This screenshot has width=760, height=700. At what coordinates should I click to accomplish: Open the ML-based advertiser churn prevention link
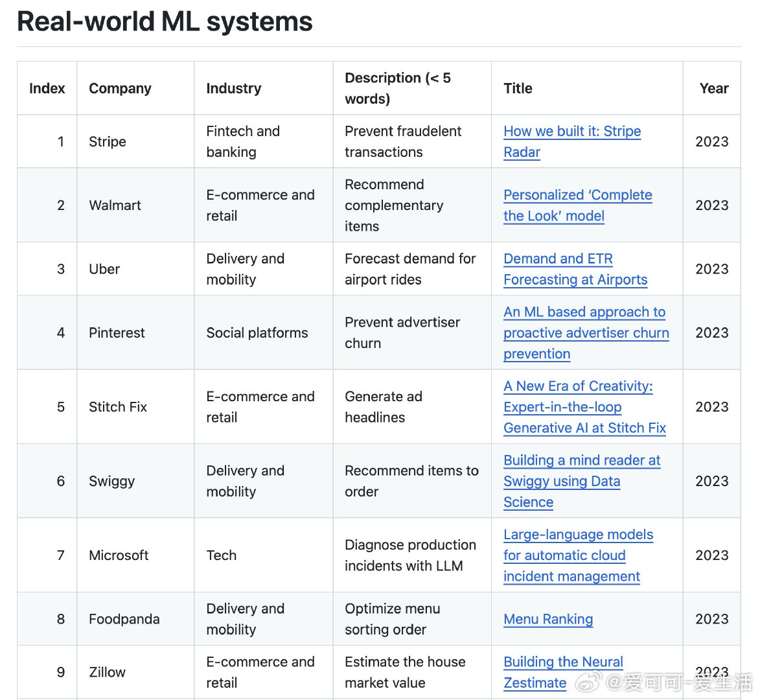pyautogui.click(x=586, y=332)
